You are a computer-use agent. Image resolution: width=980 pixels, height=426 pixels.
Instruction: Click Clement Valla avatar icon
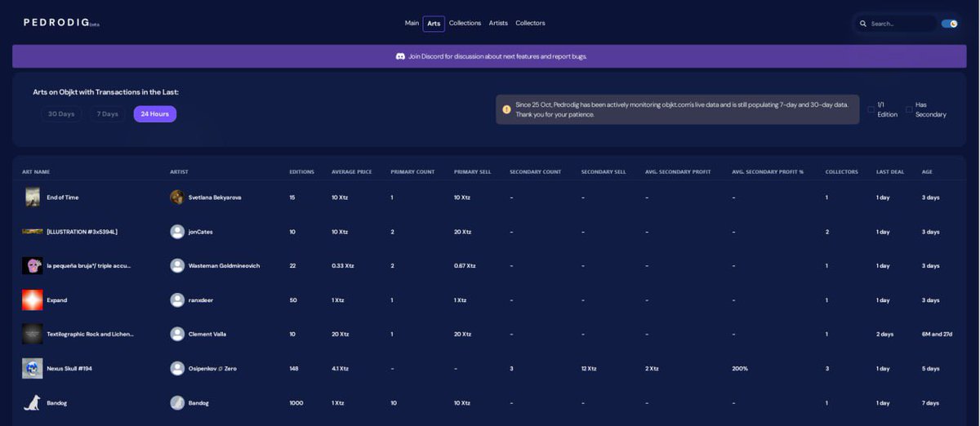pyautogui.click(x=177, y=334)
